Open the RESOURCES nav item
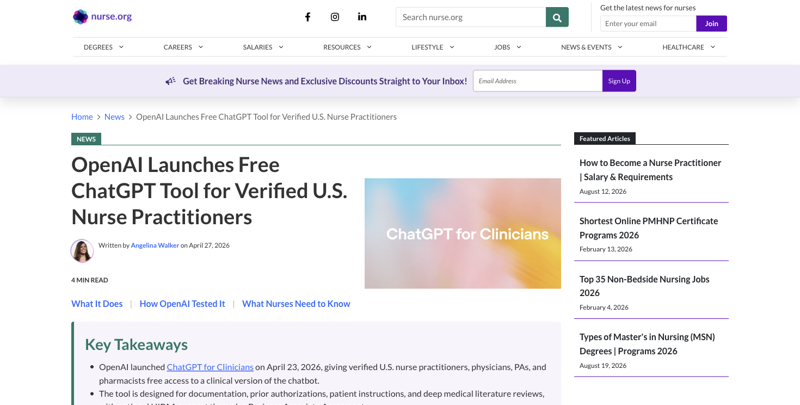 coord(342,47)
